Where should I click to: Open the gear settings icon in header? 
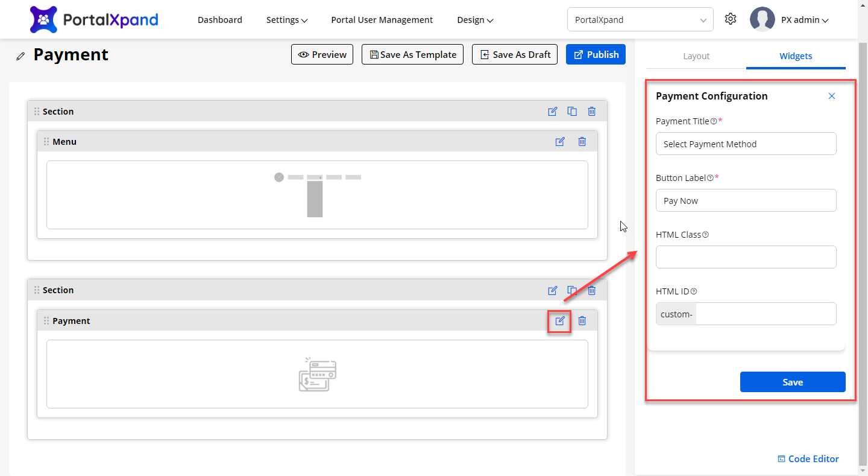731,19
